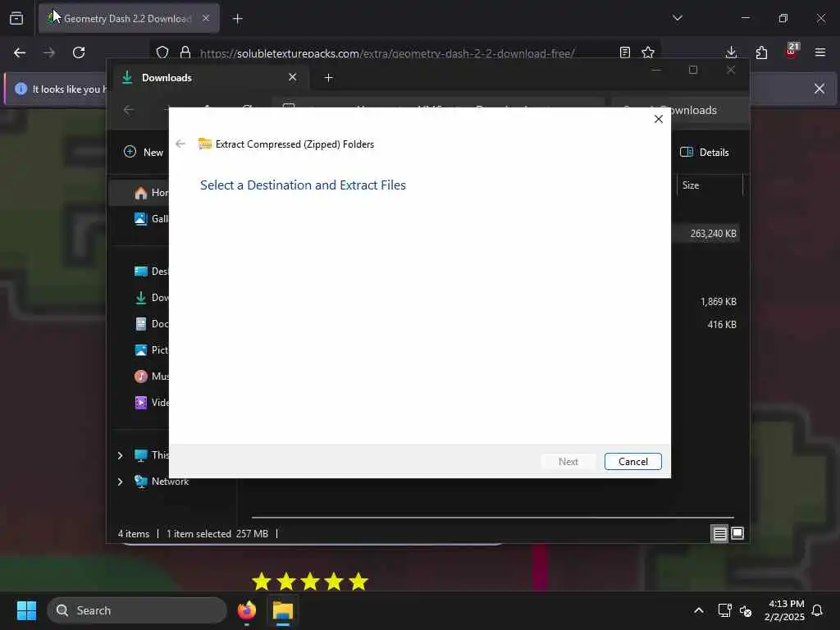Click the site padlock icon
This screenshot has height=630, width=840.
[185, 52]
